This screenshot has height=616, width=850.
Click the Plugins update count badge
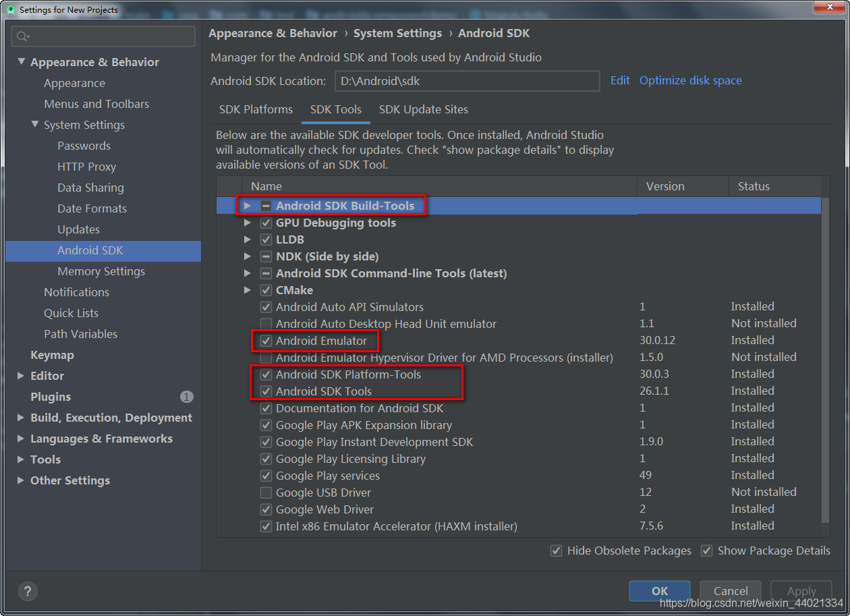tap(187, 397)
